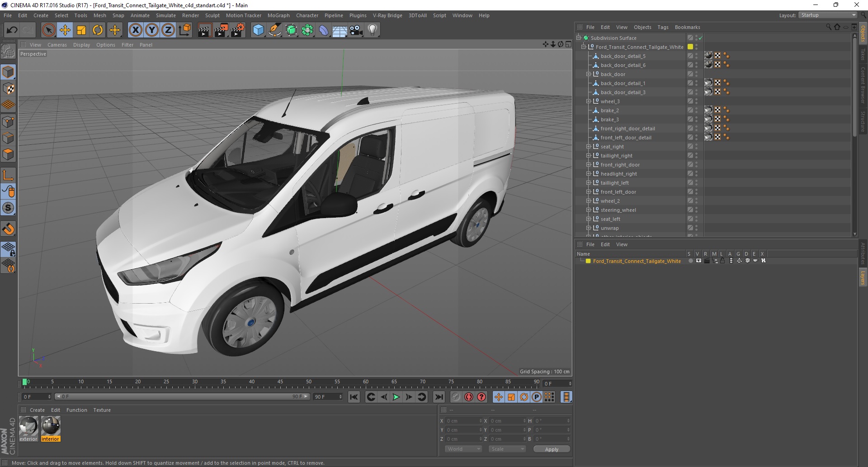Image resolution: width=868 pixels, height=467 pixels.
Task: Click the yellow layer color swatch of Ford_Transit object
Action: click(690, 47)
